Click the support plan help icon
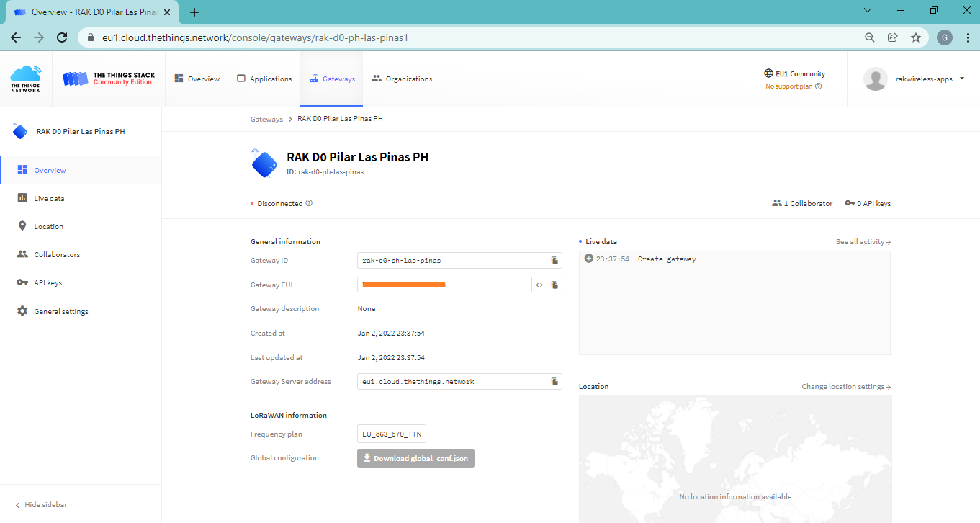This screenshot has height=523, width=980. coord(818,86)
